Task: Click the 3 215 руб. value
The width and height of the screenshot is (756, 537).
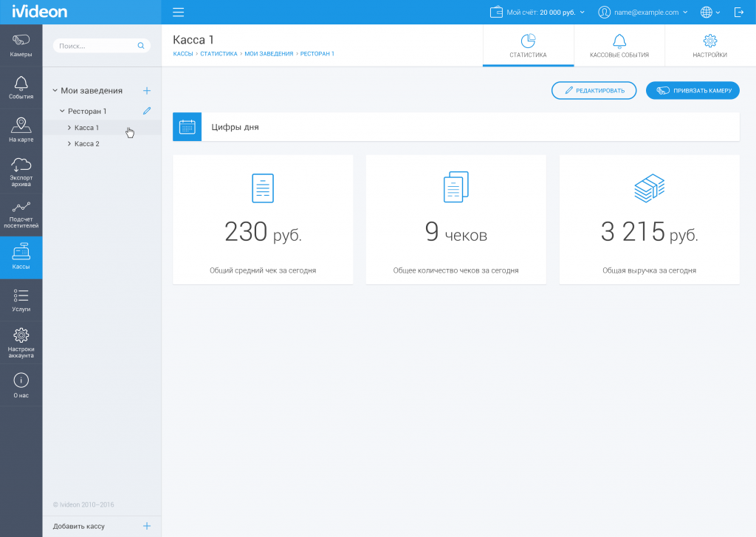Action: 650,232
